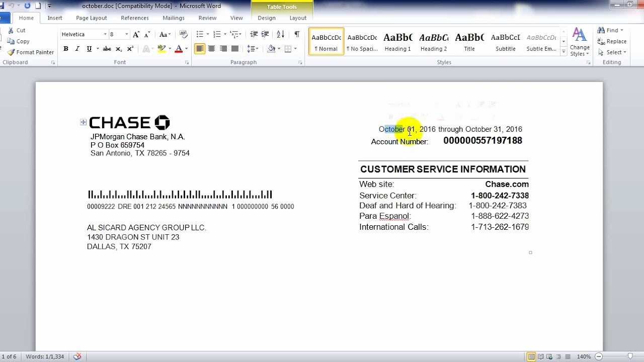Screen dimensions: 644x362
Task: Open the Helvetica font name dropdown
Action: [105, 35]
